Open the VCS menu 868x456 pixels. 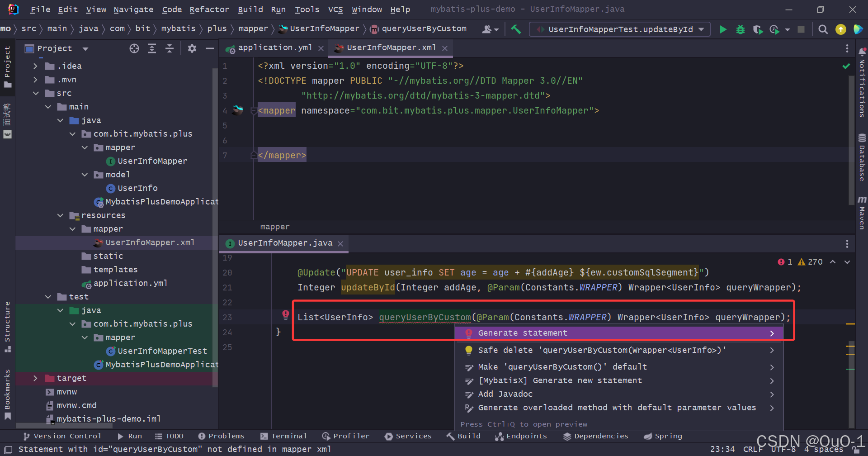click(335, 9)
